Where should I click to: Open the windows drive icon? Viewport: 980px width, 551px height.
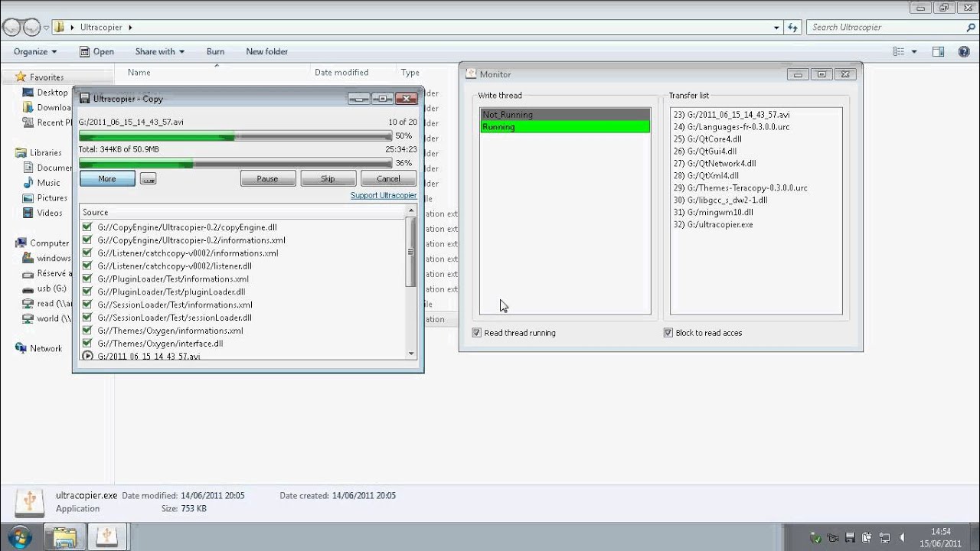click(28, 258)
